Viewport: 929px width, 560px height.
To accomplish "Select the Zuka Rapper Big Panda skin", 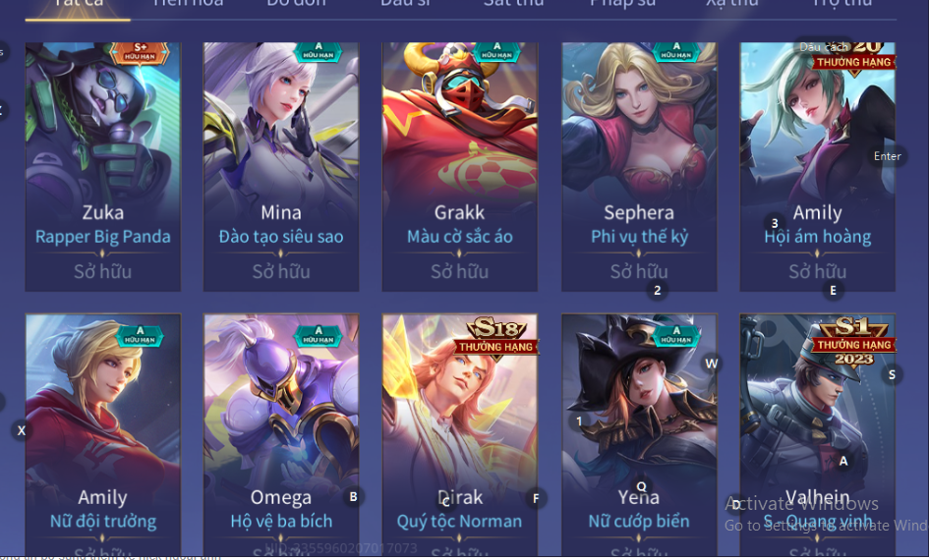I will [x=103, y=166].
